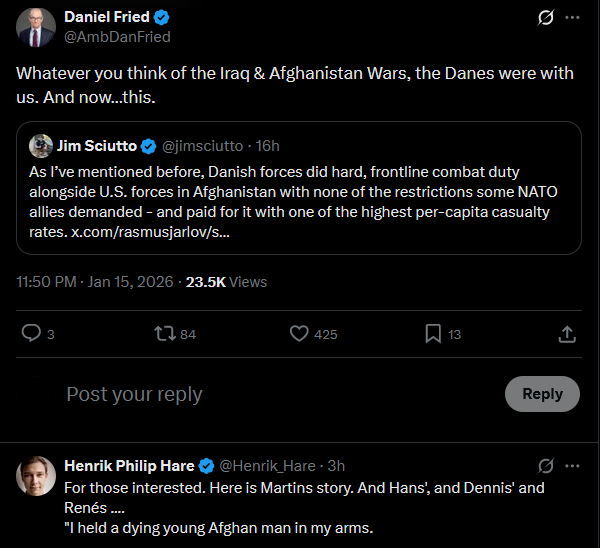Open more options on Henrik's reply
The height and width of the screenshot is (548, 600).
572,466
